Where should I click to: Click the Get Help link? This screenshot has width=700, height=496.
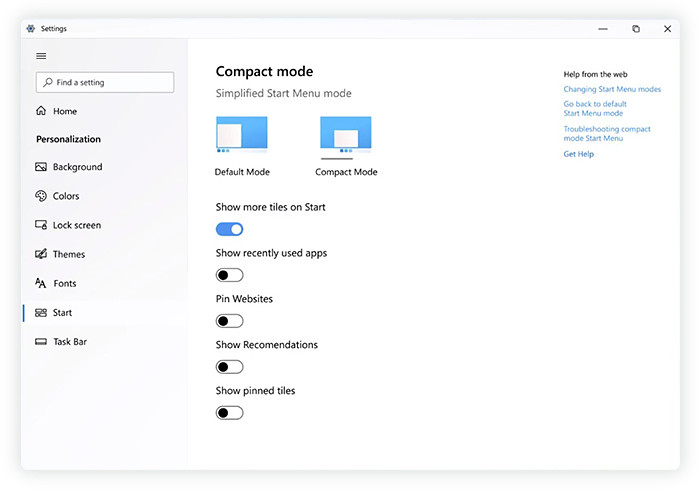click(578, 154)
